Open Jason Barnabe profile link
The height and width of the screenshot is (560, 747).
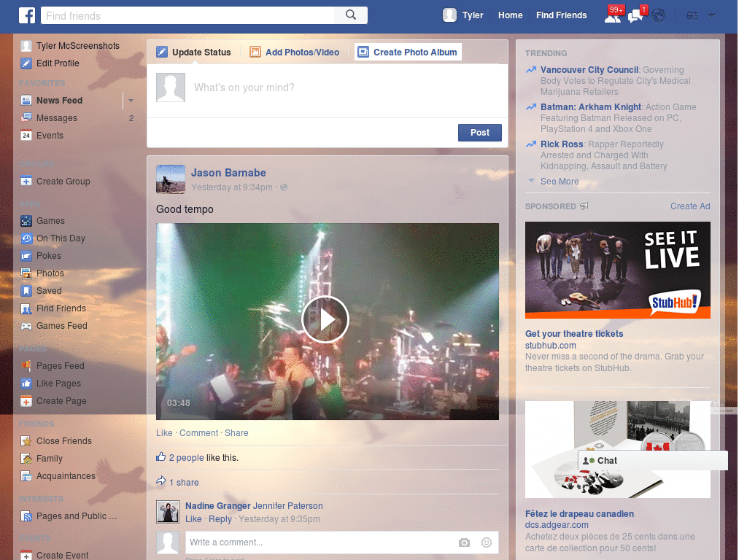[228, 172]
